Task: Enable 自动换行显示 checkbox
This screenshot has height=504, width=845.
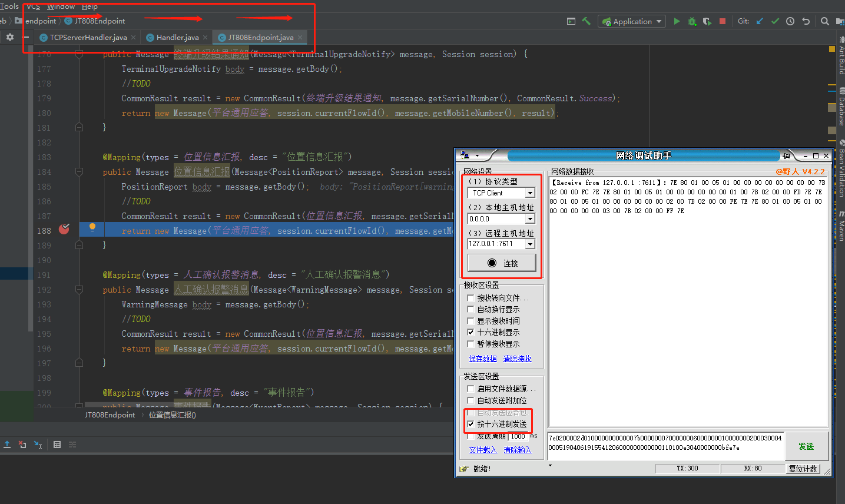Action: click(x=470, y=309)
